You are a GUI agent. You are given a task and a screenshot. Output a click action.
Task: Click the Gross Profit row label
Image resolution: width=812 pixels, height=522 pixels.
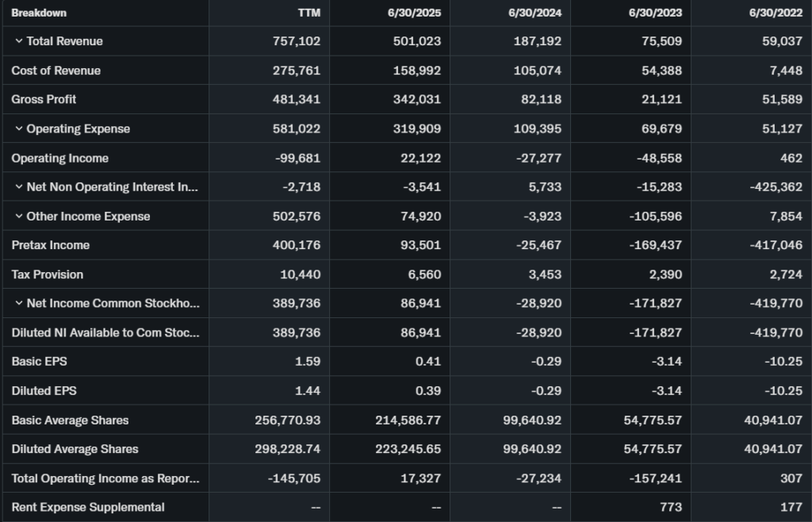pos(44,99)
